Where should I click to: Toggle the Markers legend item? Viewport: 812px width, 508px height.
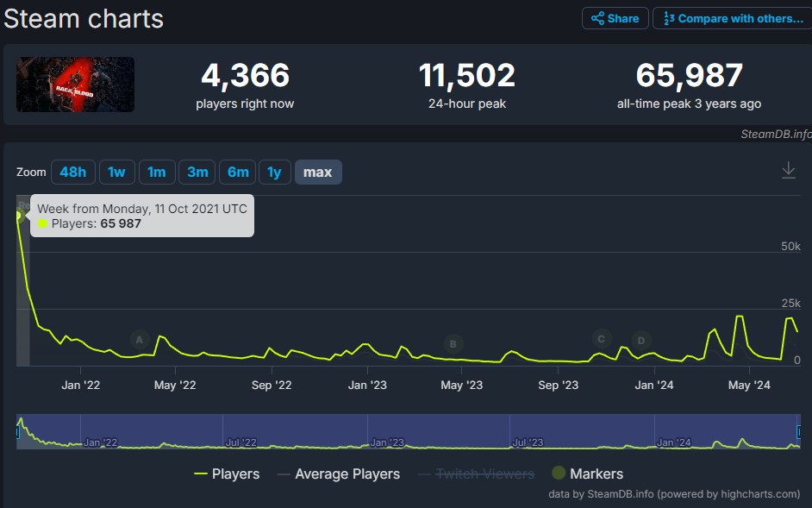[x=587, y=474]
